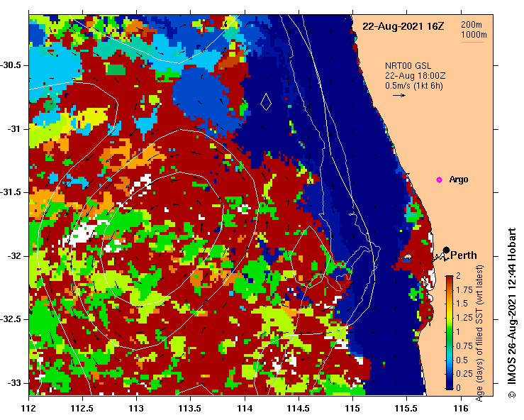Screen dimensions: 524x420
Task: Click the SST age color bar
Action: pos(450,333)
